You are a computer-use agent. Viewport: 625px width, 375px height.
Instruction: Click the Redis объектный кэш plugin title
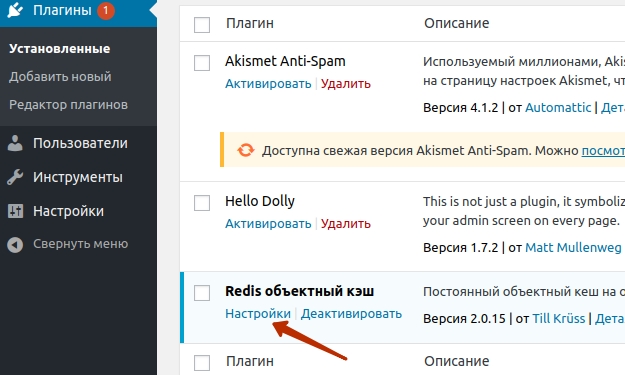tap(299, 291)
